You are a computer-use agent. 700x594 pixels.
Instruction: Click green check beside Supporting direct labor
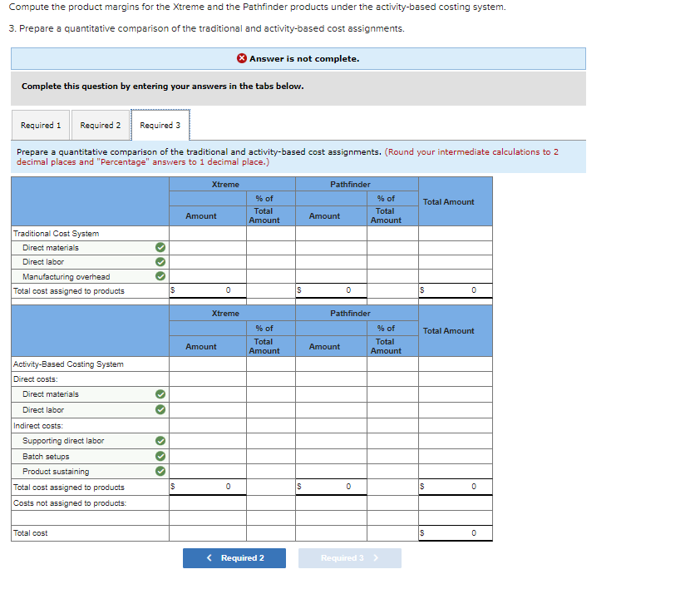pyautogui.click(x=160, y=441)
